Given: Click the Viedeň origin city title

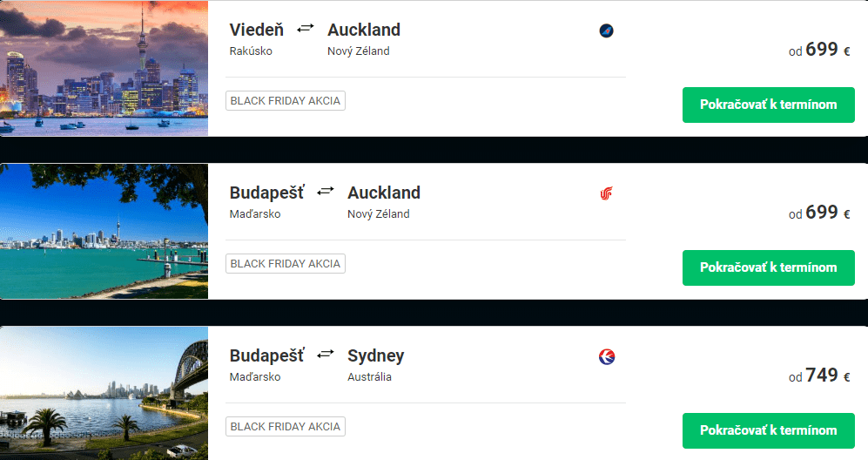Looking at the screenshot, I should pyautogui.click(x=257, y=30).
